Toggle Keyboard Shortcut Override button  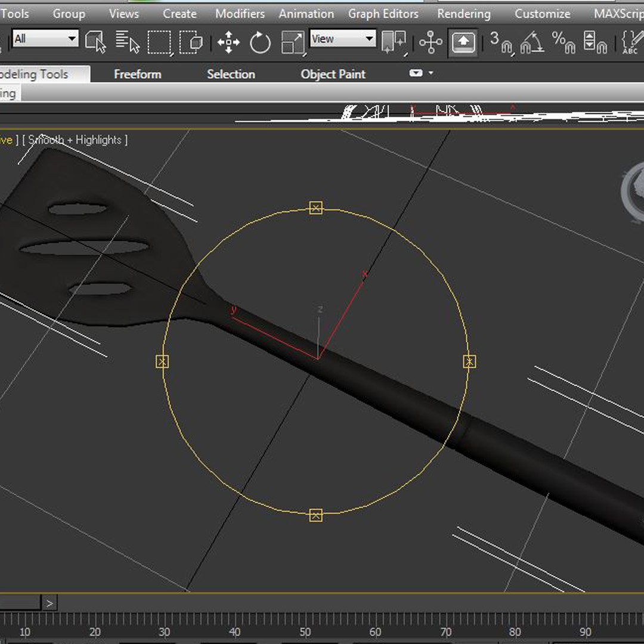tap(463, 42)
